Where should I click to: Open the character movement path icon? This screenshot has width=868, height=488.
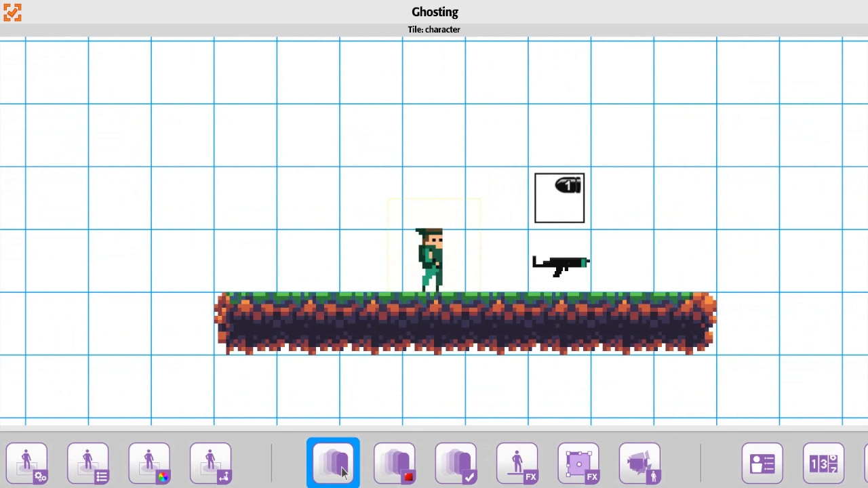[x=211, y=464]
